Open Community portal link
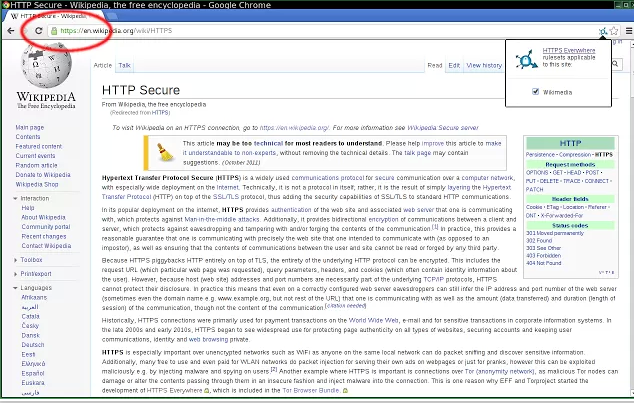634x403 pixels. [x=46, y=227]
